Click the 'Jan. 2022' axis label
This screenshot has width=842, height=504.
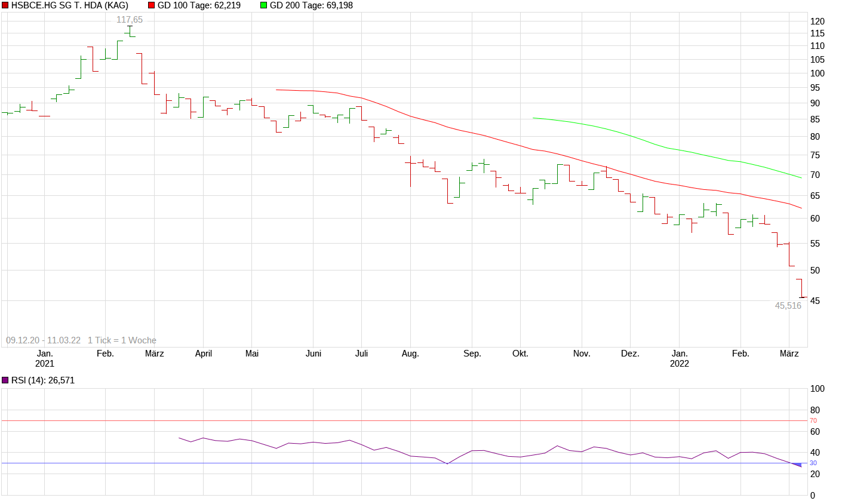[x=680, y=358]
